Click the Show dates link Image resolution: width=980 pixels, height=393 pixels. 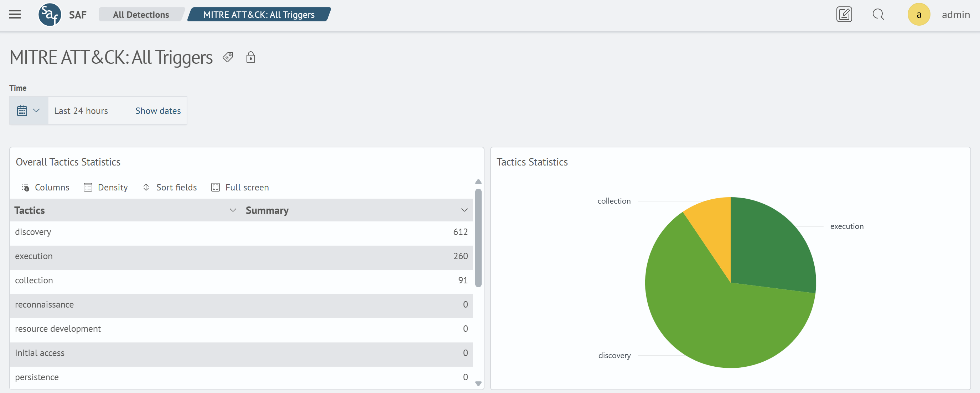coord(158,111)
